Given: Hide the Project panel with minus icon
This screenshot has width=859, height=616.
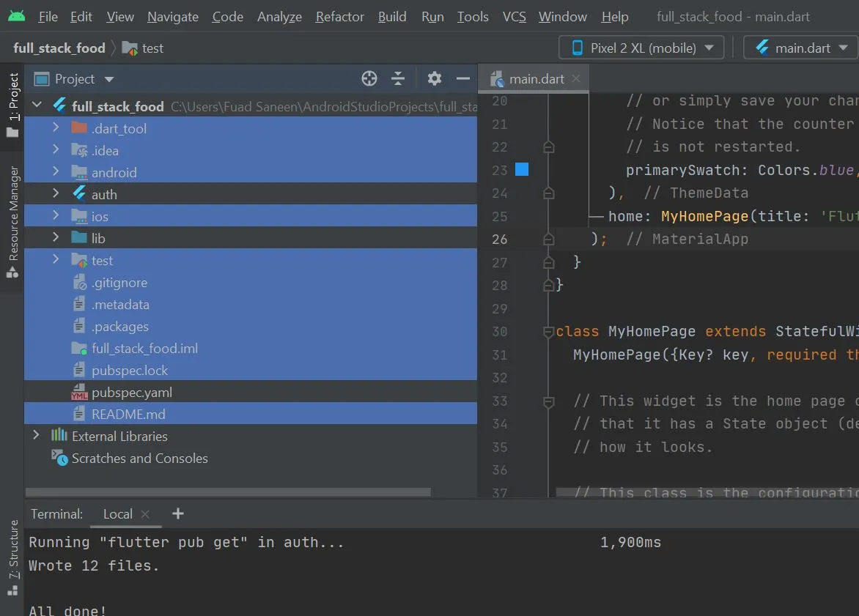Looking at the screenshot, I should [x=462, y=79].
